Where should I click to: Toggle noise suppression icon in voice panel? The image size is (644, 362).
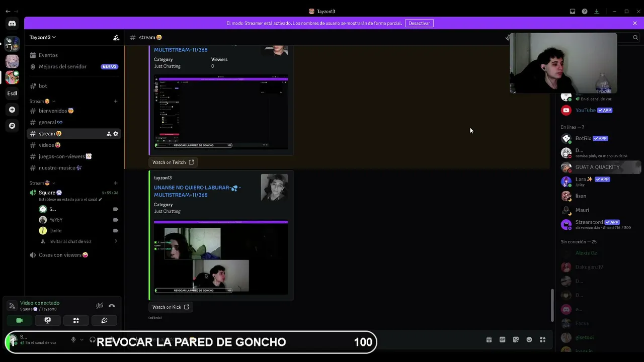100,306
